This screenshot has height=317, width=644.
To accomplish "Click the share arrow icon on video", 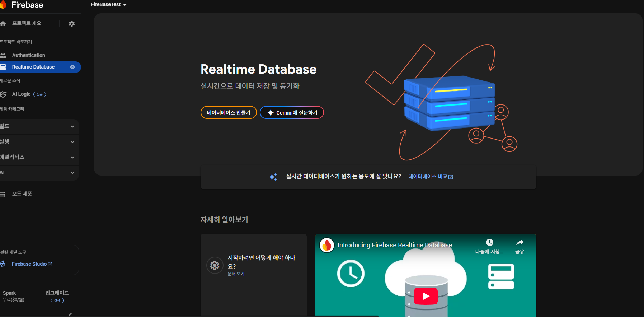I will coord(520,242).
